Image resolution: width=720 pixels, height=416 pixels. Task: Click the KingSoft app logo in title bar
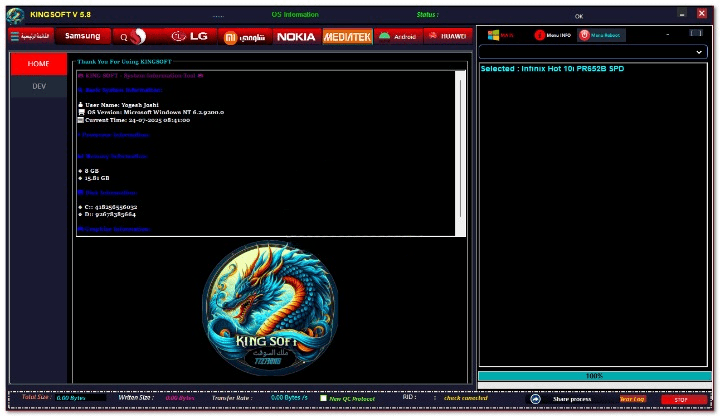15,16
